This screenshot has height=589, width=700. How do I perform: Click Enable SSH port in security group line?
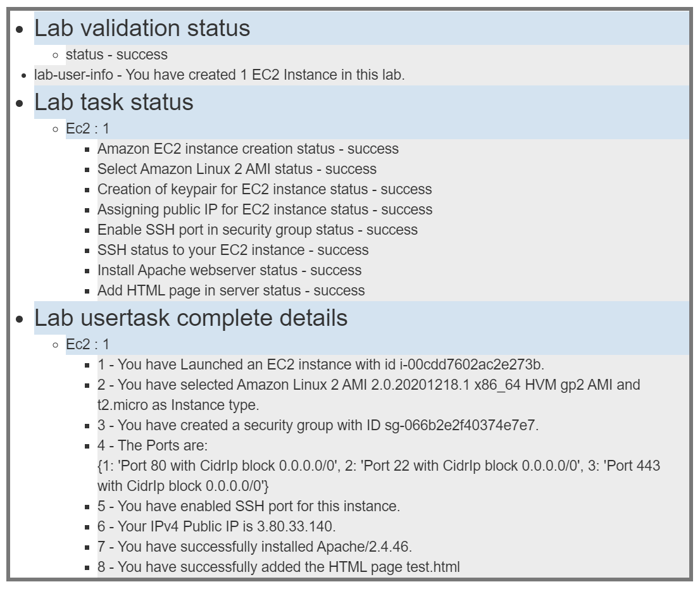257,230
